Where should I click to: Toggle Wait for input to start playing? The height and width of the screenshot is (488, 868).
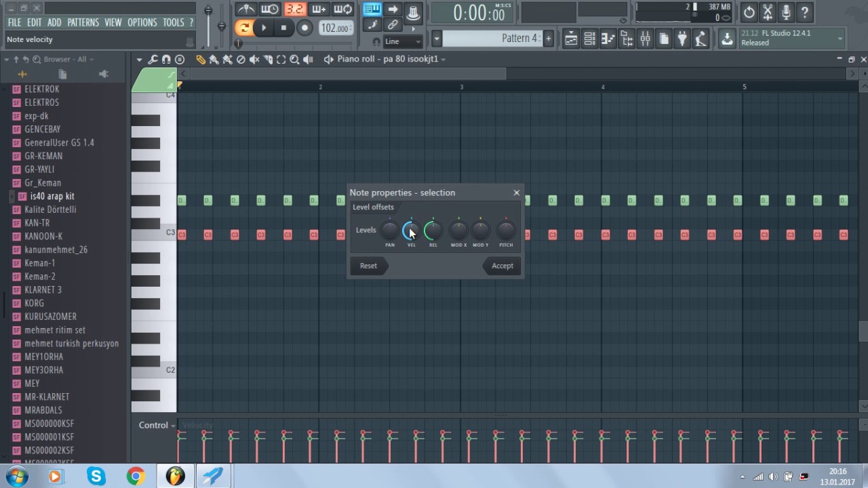point(270,9)
